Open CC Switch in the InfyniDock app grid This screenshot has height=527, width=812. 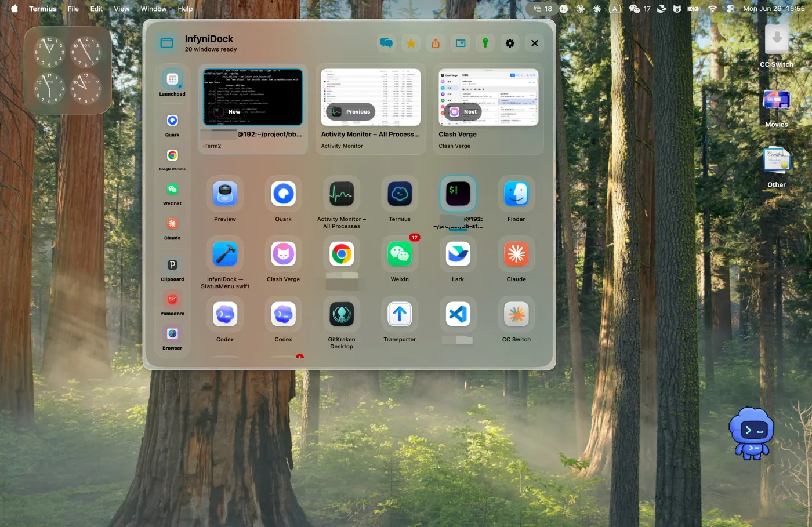(x=516, y=314)
